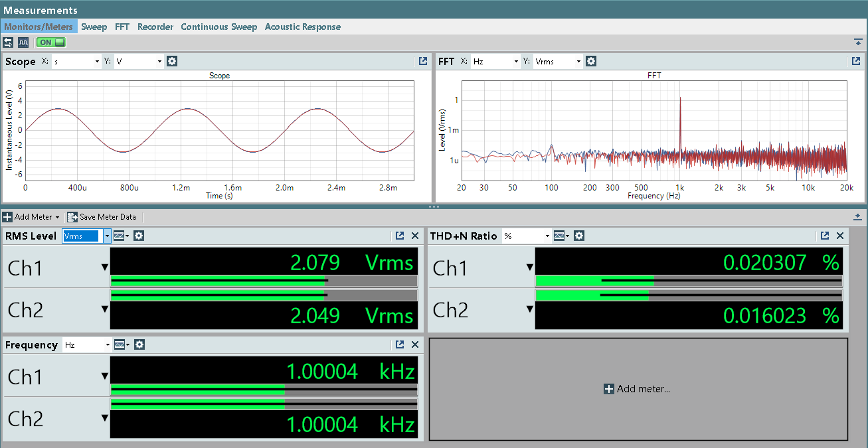This screenshot has width=868, height=448.
Task: Click the Ch1 1.00004 kHz frequency reading
Action: (x=351, y=371)
